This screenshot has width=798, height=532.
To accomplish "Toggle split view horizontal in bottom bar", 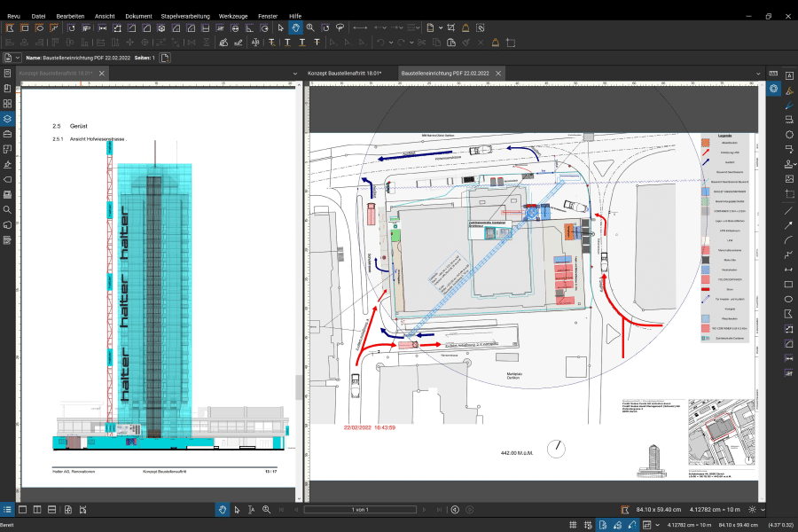I will [x=52, y=510].
